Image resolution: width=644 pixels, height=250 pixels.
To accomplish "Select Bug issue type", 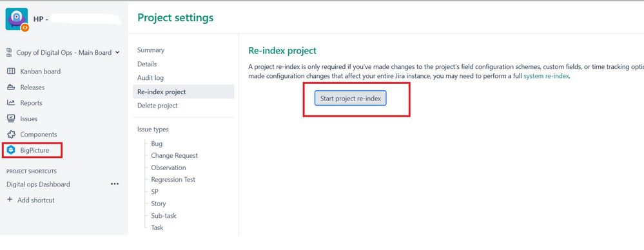I will (157, 144).
